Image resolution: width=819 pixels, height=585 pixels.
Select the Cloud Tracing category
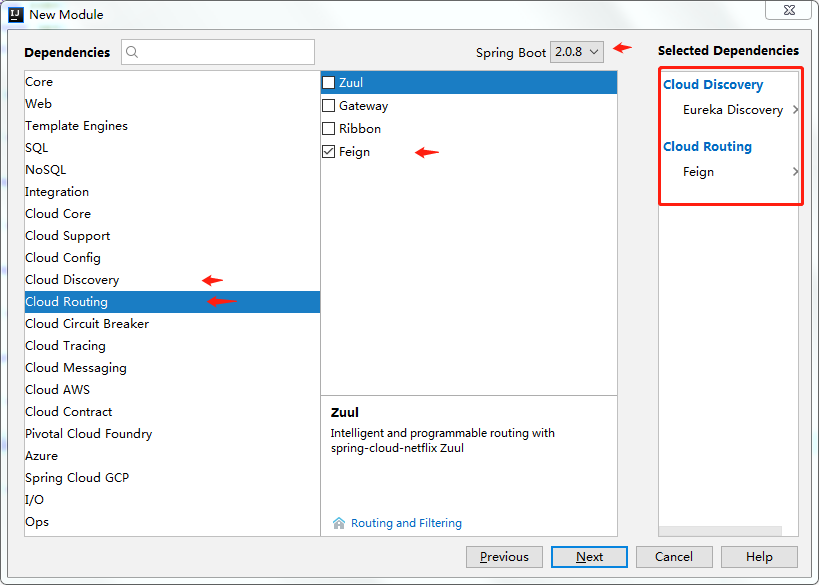172,346
